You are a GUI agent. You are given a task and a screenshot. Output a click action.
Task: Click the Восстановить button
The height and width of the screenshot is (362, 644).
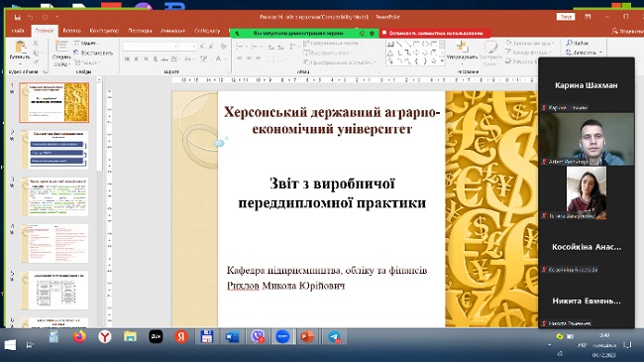(93, 53)
